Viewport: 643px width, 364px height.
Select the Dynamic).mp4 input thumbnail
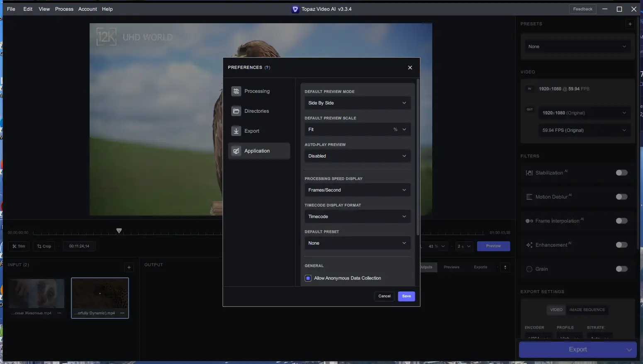pyautogui.click(x=100, y=294)
